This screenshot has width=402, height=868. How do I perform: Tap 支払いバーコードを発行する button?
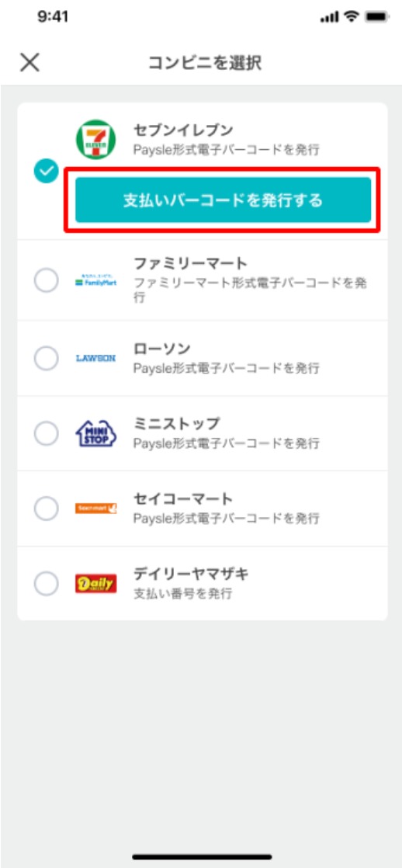[x=224, y=200]
